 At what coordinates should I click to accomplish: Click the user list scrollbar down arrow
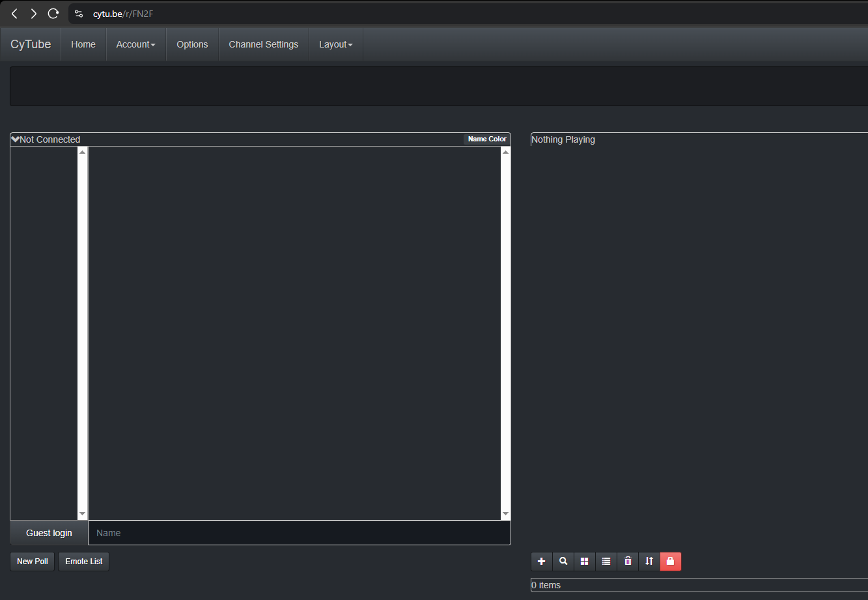point(82,514)
